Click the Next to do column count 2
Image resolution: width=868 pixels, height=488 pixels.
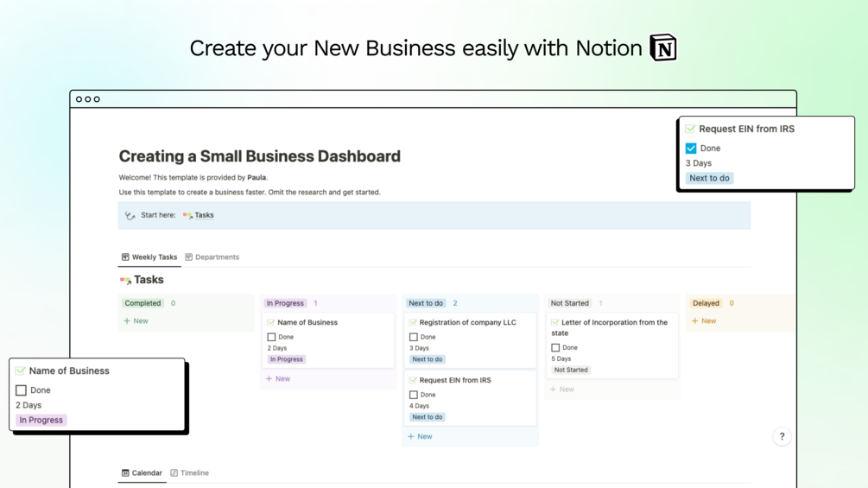pos(455,303)
